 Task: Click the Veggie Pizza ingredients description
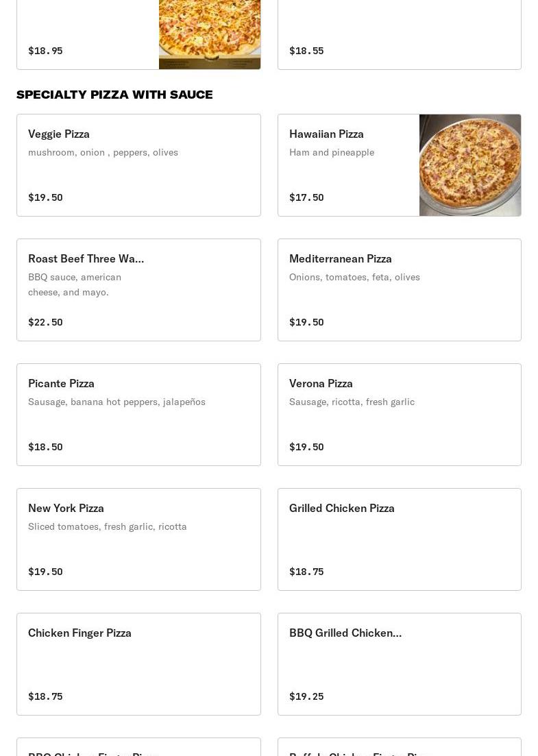[103, 152]
